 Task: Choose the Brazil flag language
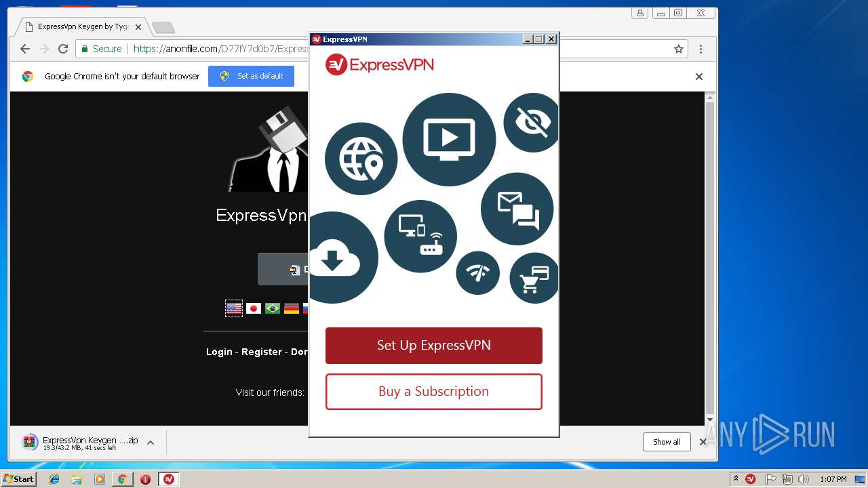click(x=273, y=308)
